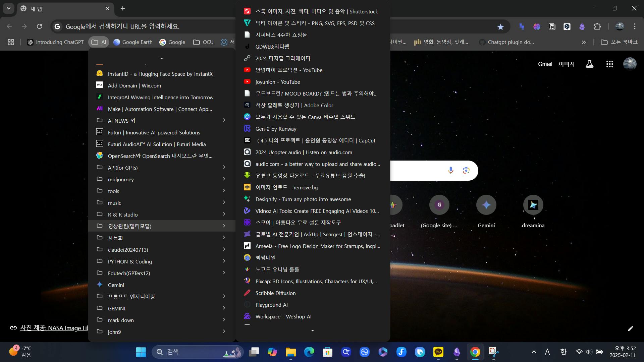Open the dreamina shortcut tile
644x362 pixels.
tap(533, 211)
